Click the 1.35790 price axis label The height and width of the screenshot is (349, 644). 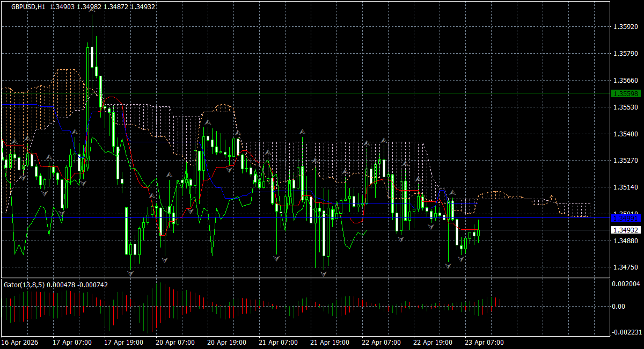(x=625, y=53)
